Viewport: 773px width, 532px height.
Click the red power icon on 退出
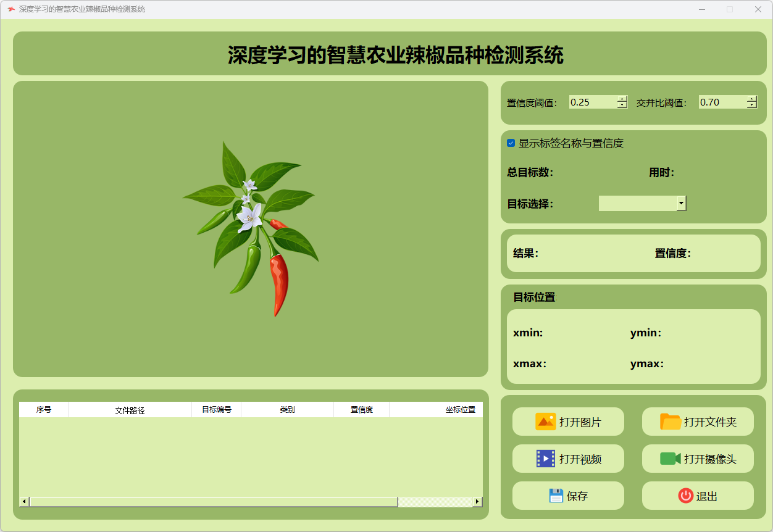coord(686,496)
